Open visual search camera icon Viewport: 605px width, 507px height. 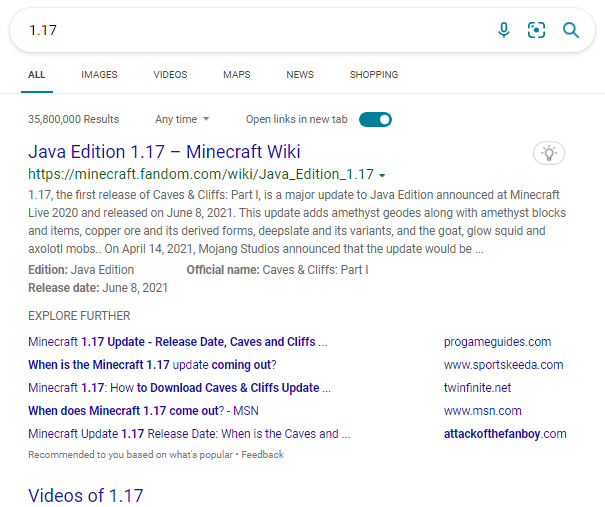[536, 30]
